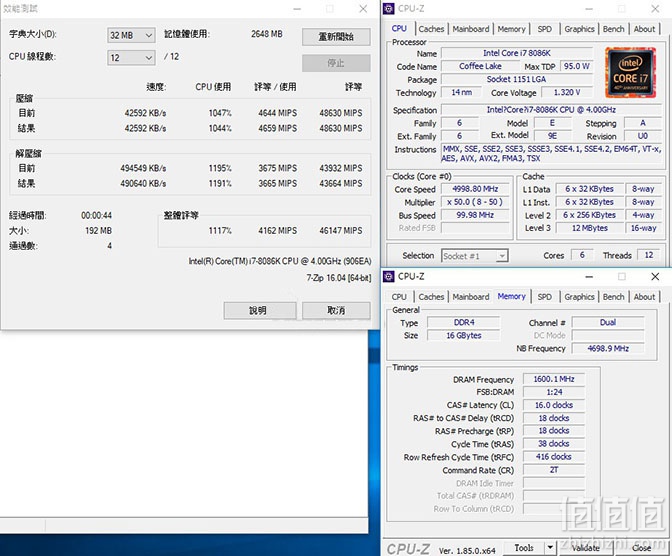The width and height of the screenshot is (672, 556).
Task: Click the overall rating 46147 MIPS
Action: click(341, 231)
